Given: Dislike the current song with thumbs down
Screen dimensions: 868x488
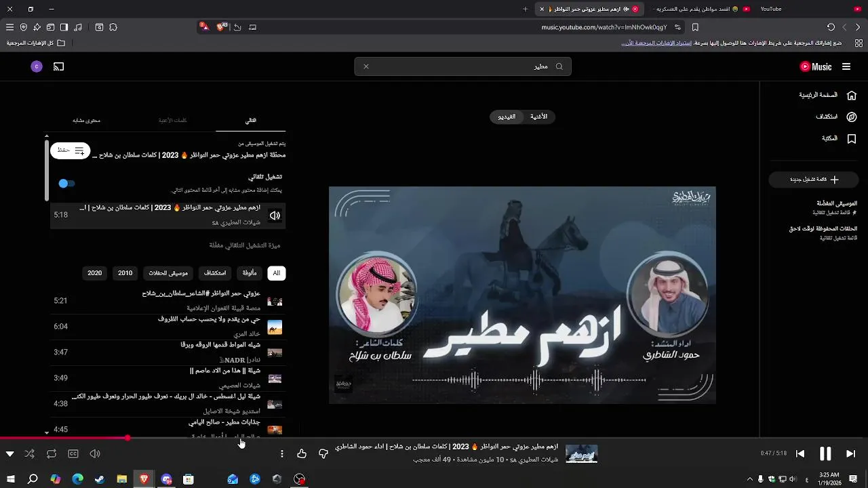Looking at the screenshot, I should 323,453.
